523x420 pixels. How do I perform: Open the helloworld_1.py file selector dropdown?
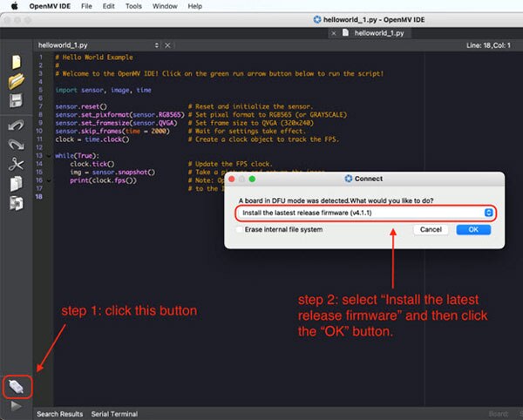click(157, 44)
